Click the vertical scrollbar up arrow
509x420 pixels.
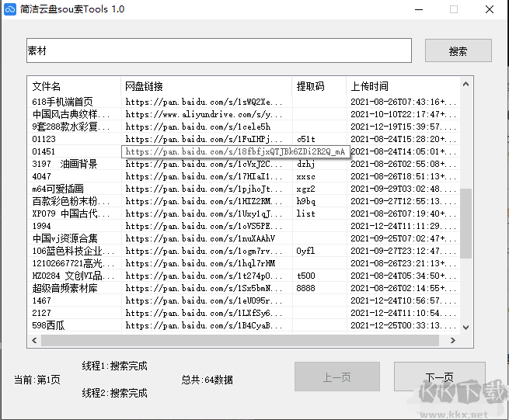pos(465,84)
